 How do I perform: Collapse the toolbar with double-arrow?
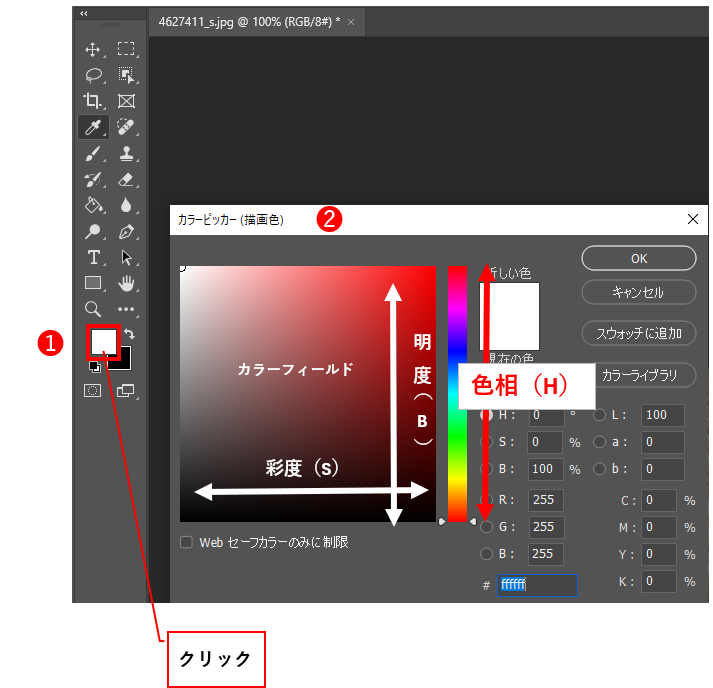coord(83,14)
